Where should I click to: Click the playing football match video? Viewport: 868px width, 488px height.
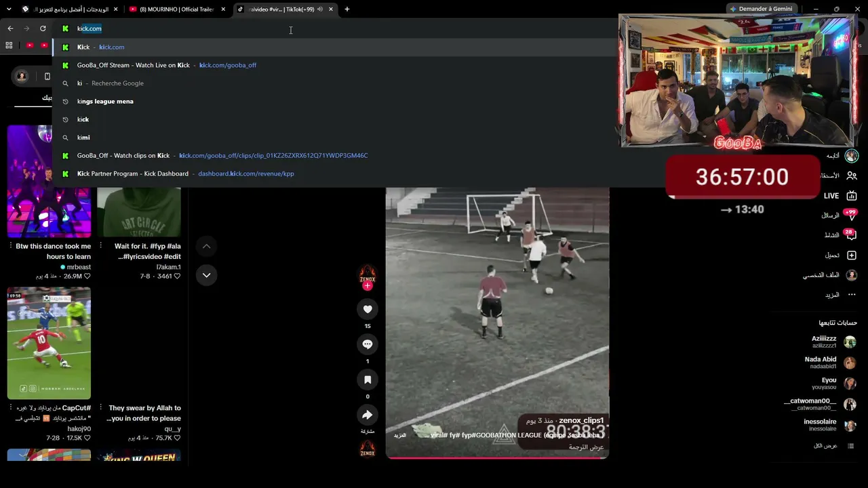[497, 323]
